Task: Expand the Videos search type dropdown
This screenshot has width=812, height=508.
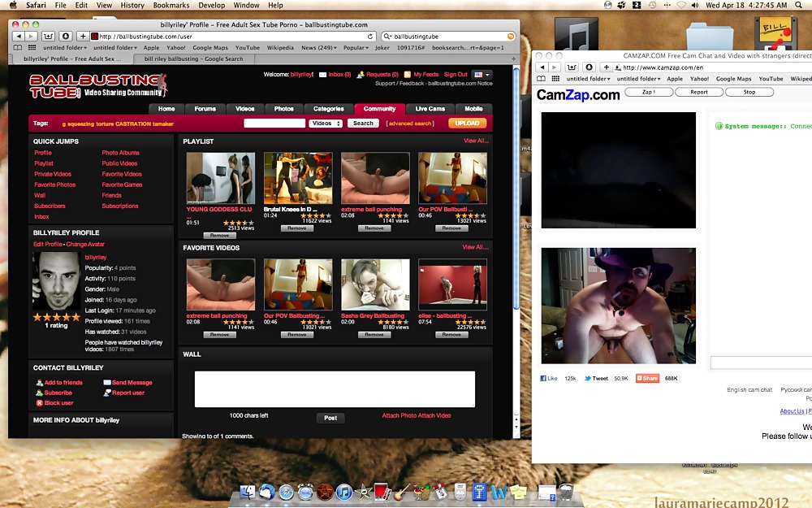Action: tap(326, 124)
